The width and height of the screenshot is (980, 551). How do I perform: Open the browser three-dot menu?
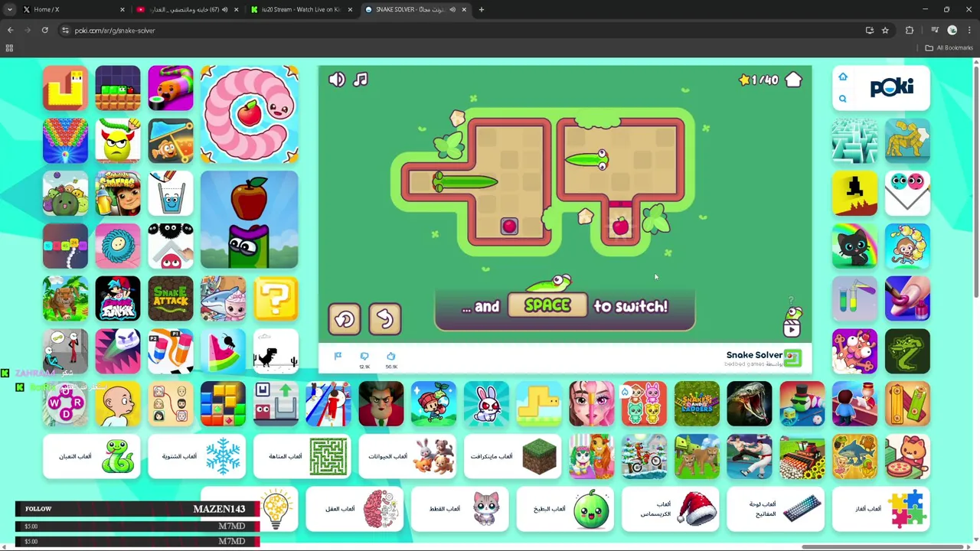click(x=969, y=30)
